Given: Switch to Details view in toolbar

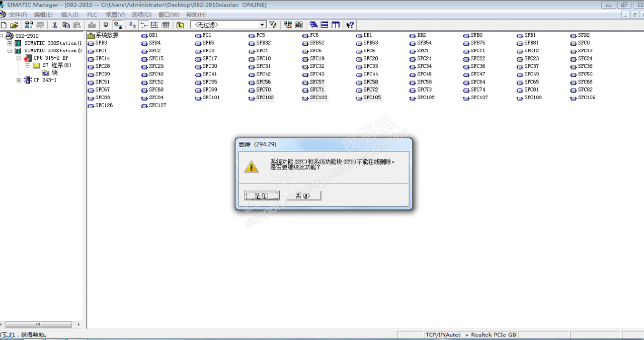Looking at the screenshot, I should (x=166, y=25).
